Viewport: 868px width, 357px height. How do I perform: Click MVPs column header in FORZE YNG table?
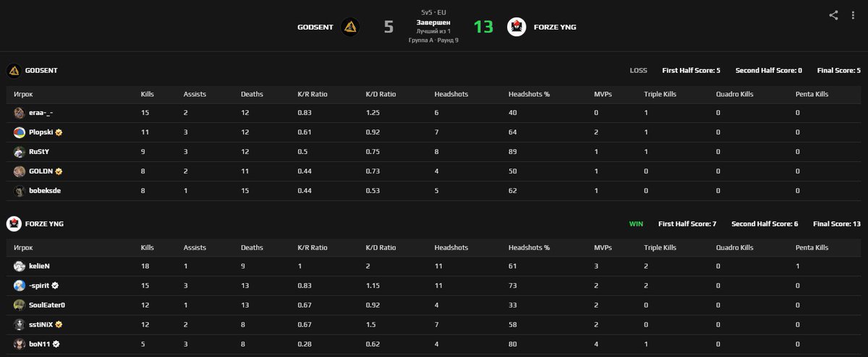point(603,247)
